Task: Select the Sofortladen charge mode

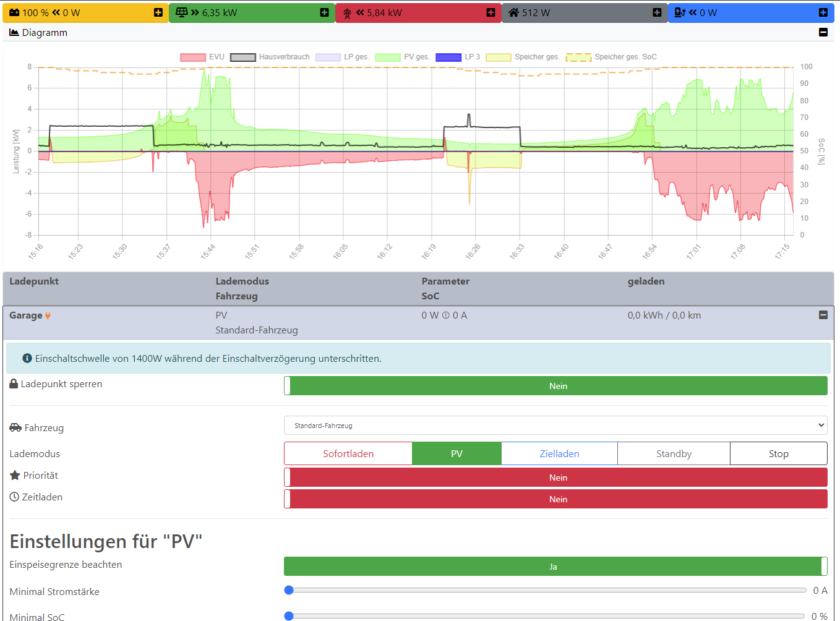Action: 348,453
